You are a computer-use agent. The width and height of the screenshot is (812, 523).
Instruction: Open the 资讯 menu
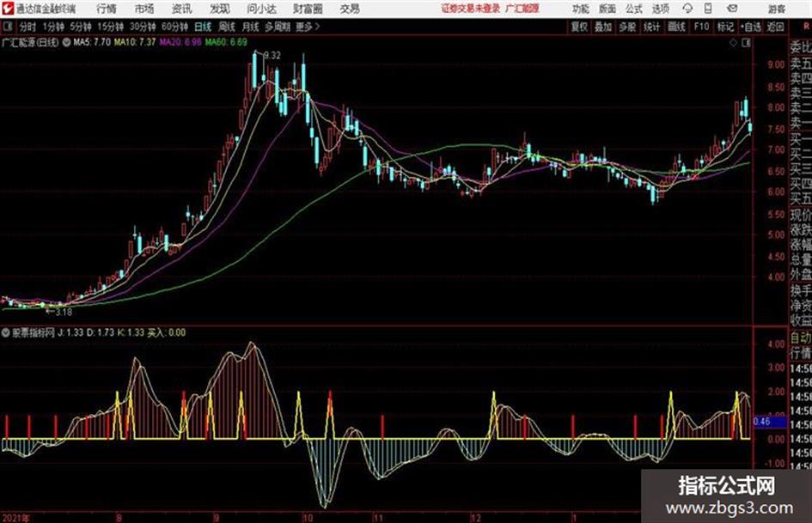click(x=182, y=9)
